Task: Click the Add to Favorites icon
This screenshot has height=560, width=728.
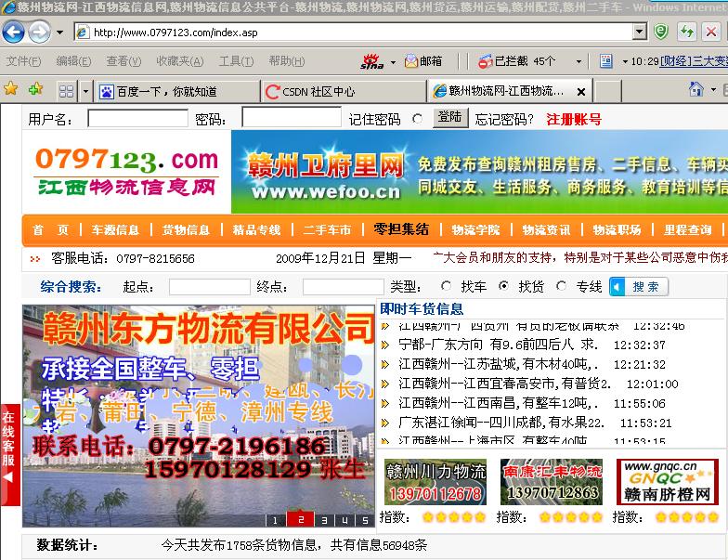Action: [35, 88]
